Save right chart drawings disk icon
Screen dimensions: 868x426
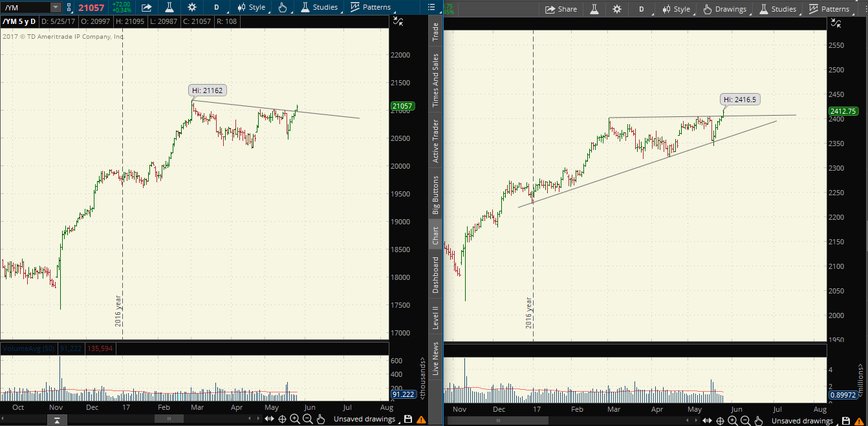coord(846,421)
